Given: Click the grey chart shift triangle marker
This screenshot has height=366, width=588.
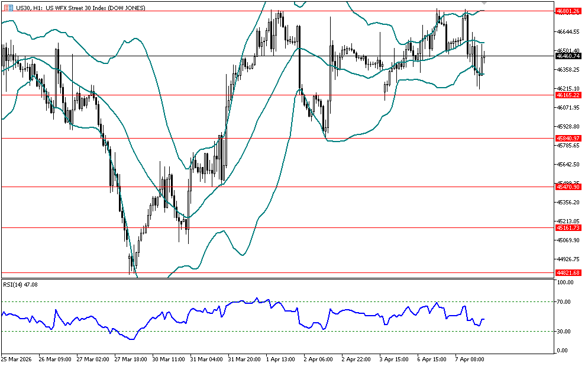Looking at the screenshot, I should tap(484, 3).
